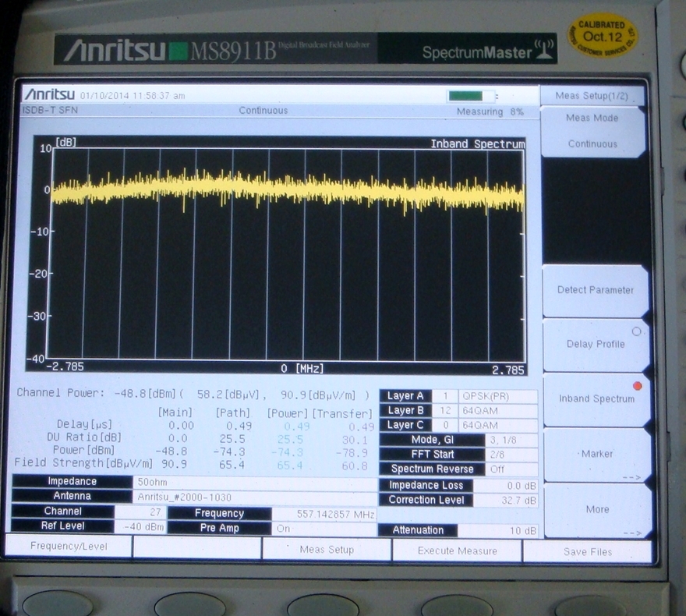Click the DU Ratio[dB] row label
Screen dimensions: 686x616
click(84, 437)
